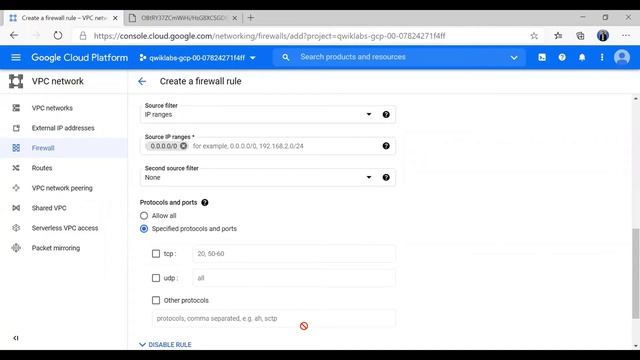The image size is (640, 360).
Task: Navigate back in the browser
Action: point(14,36)
